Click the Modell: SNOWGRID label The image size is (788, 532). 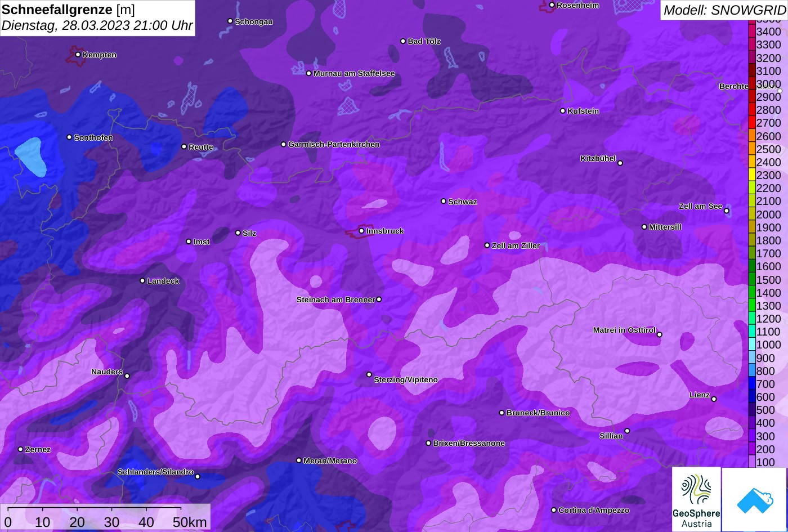point(724,10)
